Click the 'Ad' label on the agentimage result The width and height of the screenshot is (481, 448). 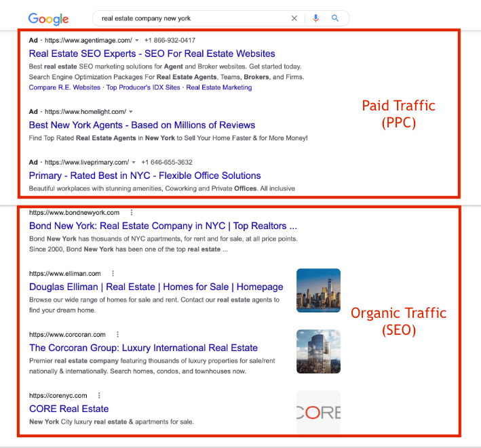[33, 41]
